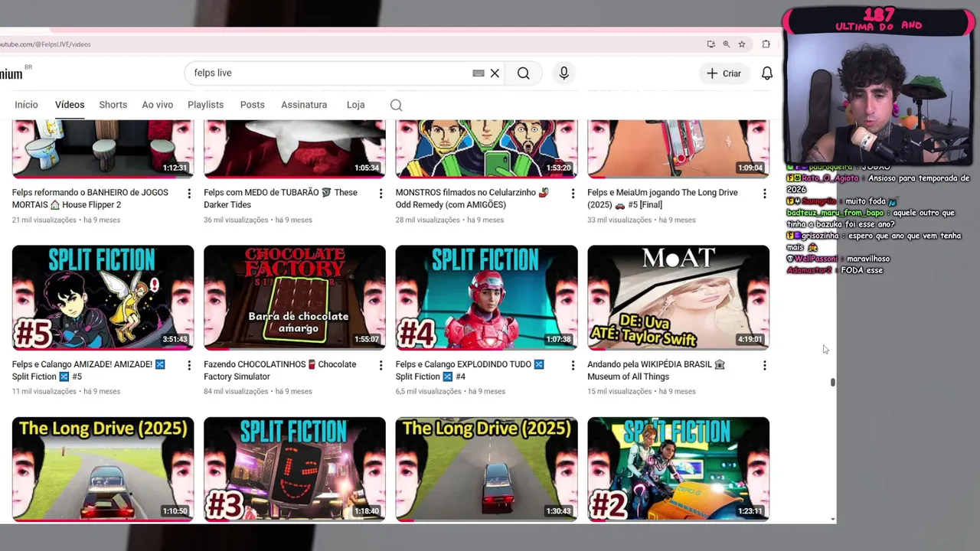
Task: Open options menu for Split Fiction #4 video
Action: tap(573, 366)
